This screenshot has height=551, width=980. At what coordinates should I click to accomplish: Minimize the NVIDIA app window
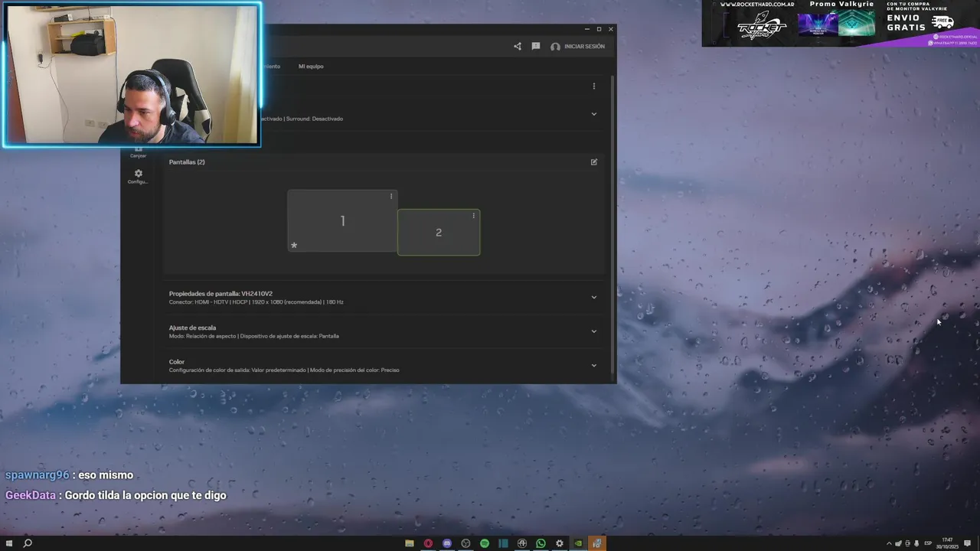pyautogui.click(x=587, y=29)
